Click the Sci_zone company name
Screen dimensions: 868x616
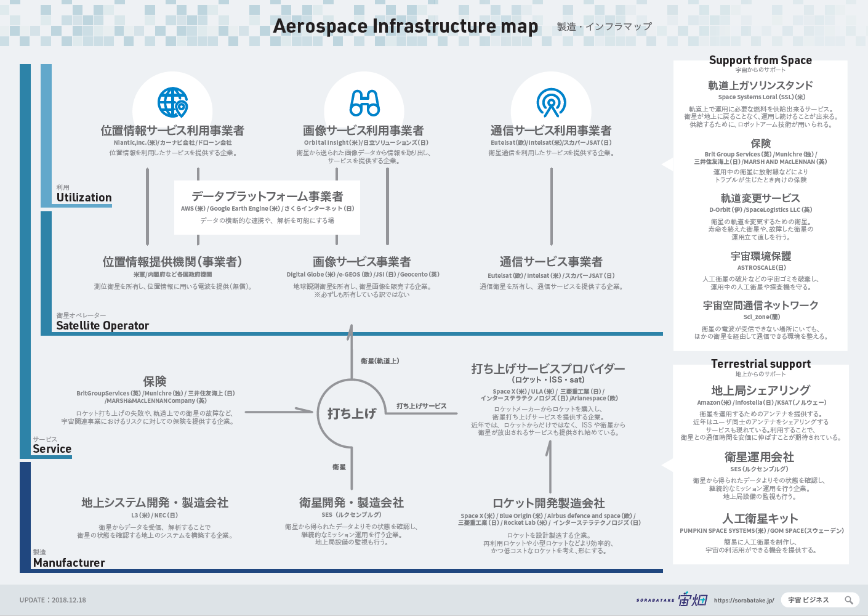pyautogui.click(x=762, y=317)
